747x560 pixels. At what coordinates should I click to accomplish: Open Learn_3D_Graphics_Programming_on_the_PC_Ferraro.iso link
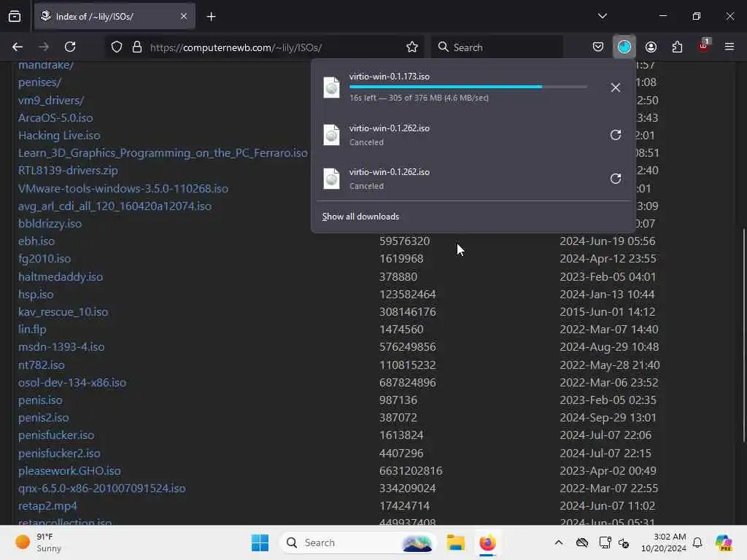(163, 153)
